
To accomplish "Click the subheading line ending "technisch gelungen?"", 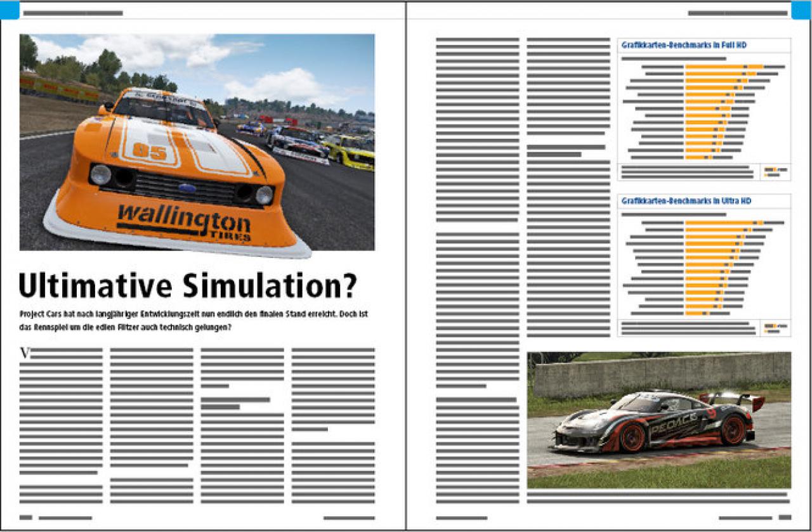I will [x=125, y=327].
